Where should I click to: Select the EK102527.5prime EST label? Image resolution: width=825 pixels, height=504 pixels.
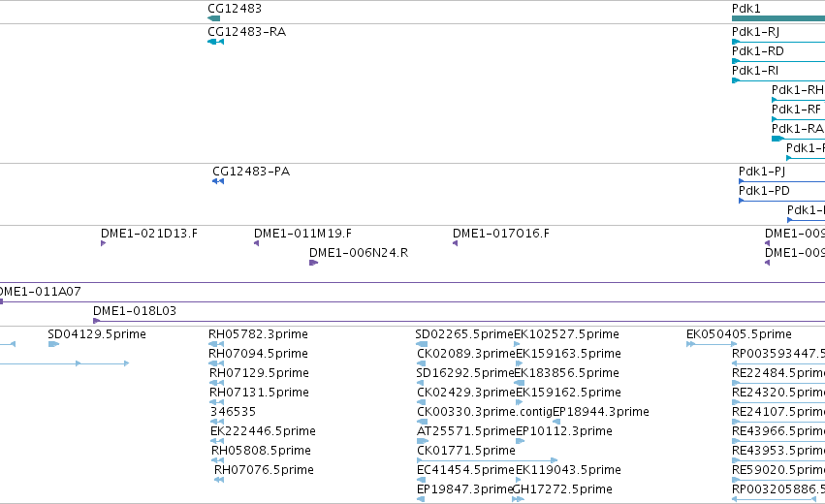[567, 334]
